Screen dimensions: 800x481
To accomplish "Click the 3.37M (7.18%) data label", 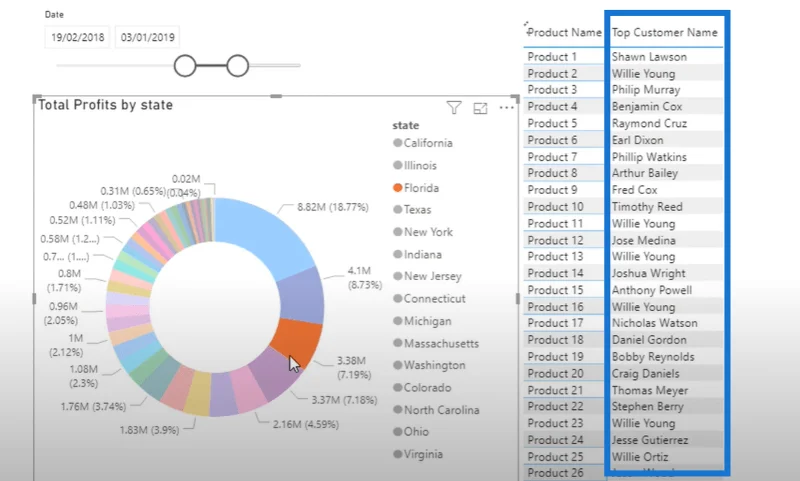I will 344,400.
